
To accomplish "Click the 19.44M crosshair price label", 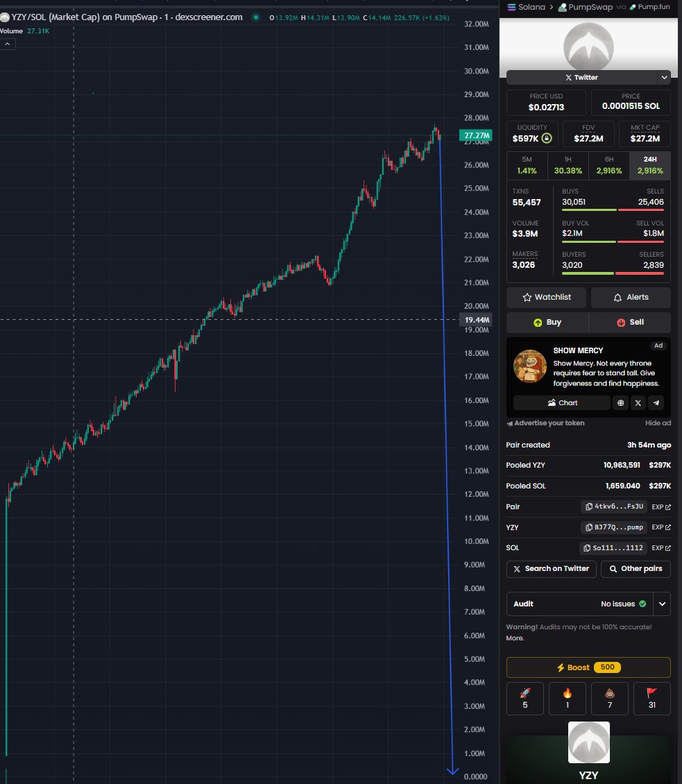I will [x=476, y=320].
